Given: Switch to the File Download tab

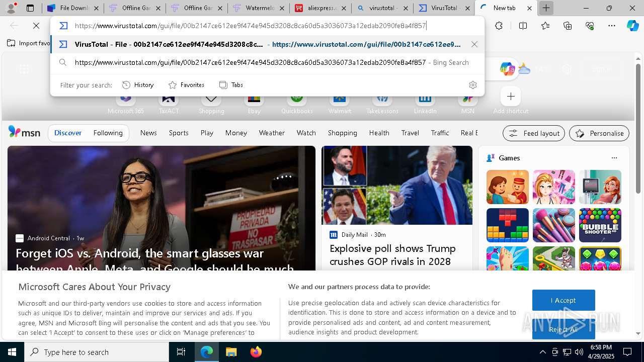Looking at the screenshot, I should click(x=73, y=8).
